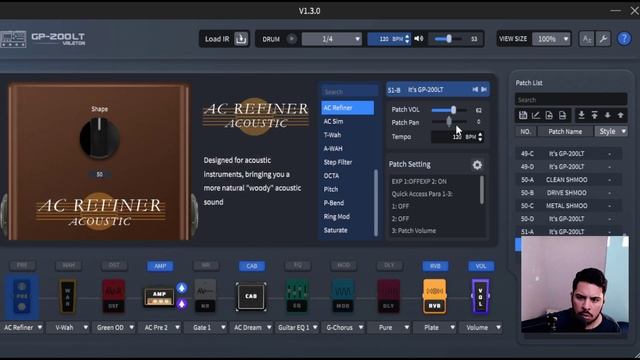Toggle the MOD module on

pos(344,266)
